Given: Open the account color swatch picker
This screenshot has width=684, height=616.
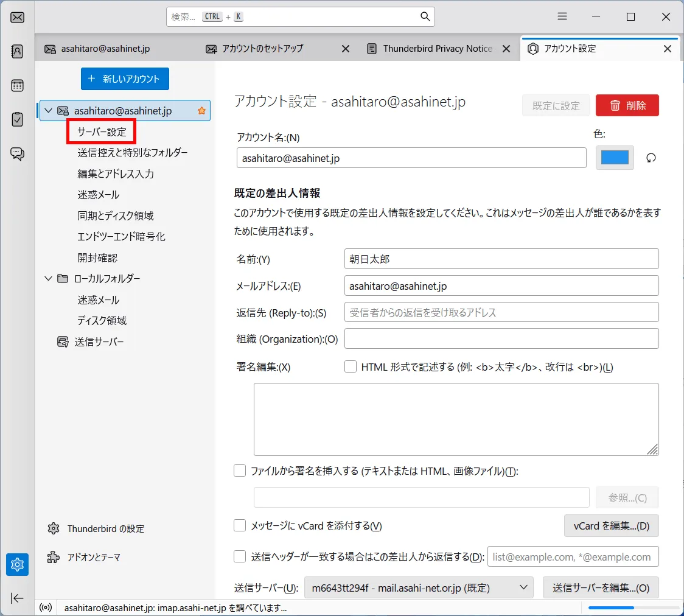Looking at the screenshot, I should coord(615,158).
